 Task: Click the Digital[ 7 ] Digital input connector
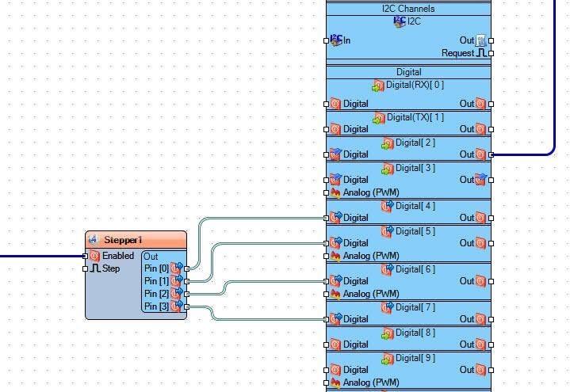(326, 320)
